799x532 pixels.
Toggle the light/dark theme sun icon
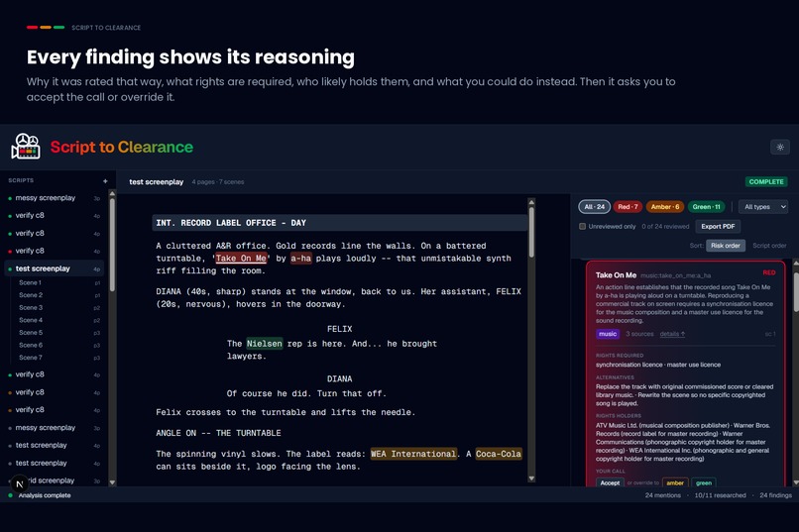(779, 148)
